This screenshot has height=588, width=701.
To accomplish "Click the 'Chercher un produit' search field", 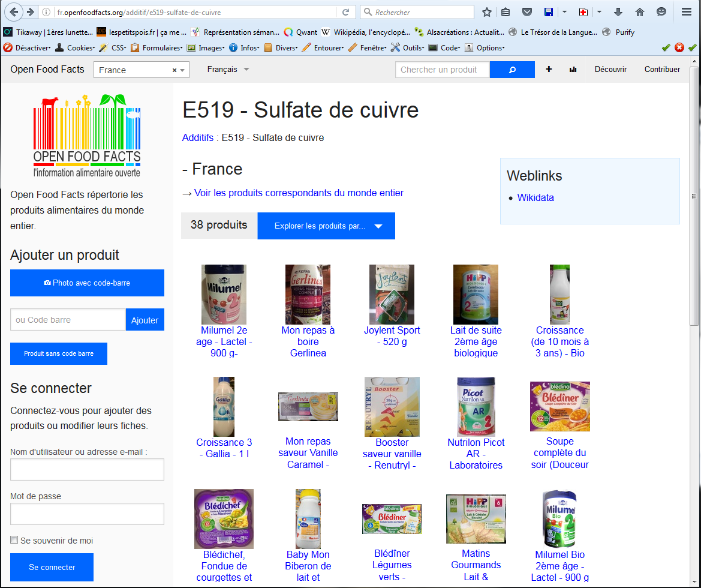I will coord(443,70).
